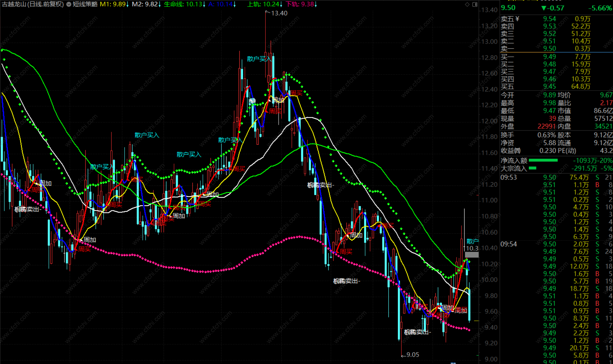Viewport: 613px width, 364px height.
Task: Click the 09:54 timestamp in trade list
Action: [x=508, y=244]
